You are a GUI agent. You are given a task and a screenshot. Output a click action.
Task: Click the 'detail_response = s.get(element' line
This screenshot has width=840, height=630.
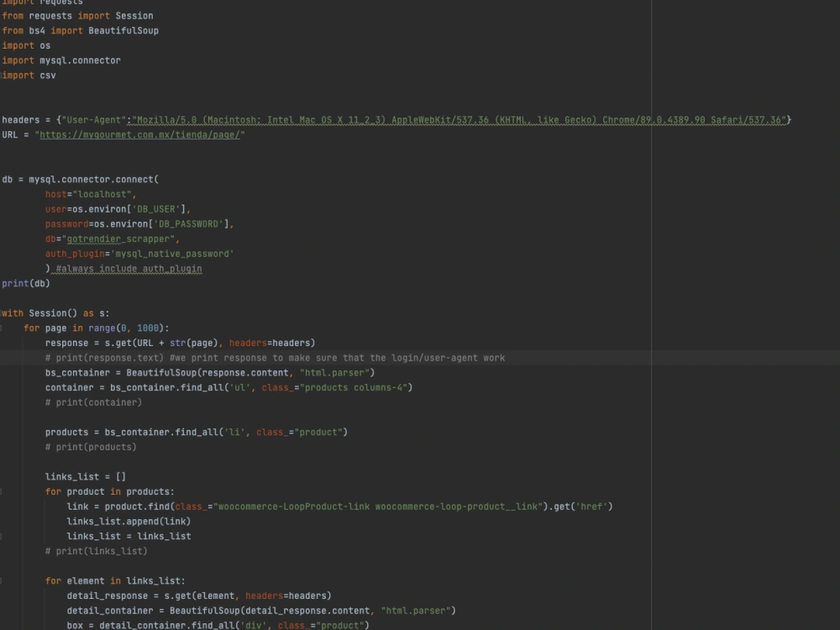point(199,596)
